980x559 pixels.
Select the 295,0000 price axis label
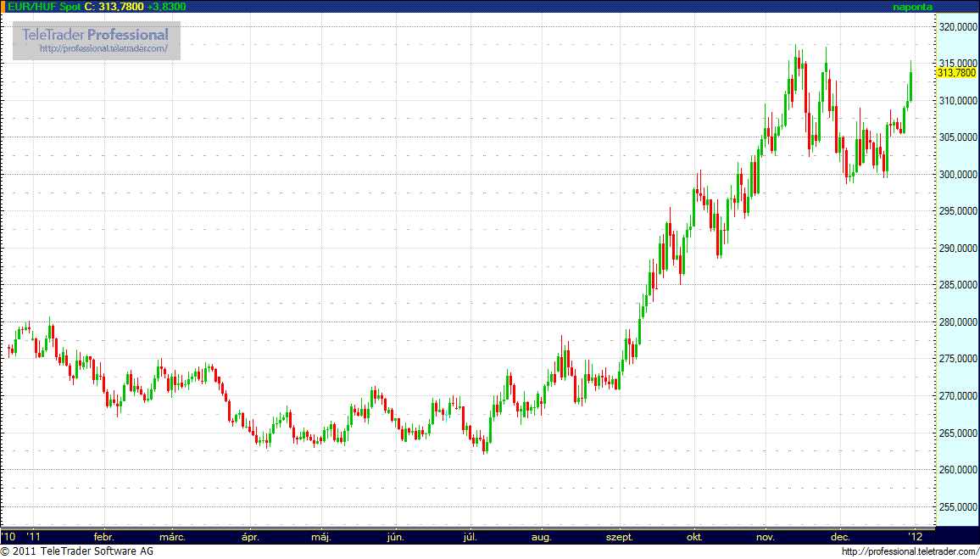[x=957, y=211]
